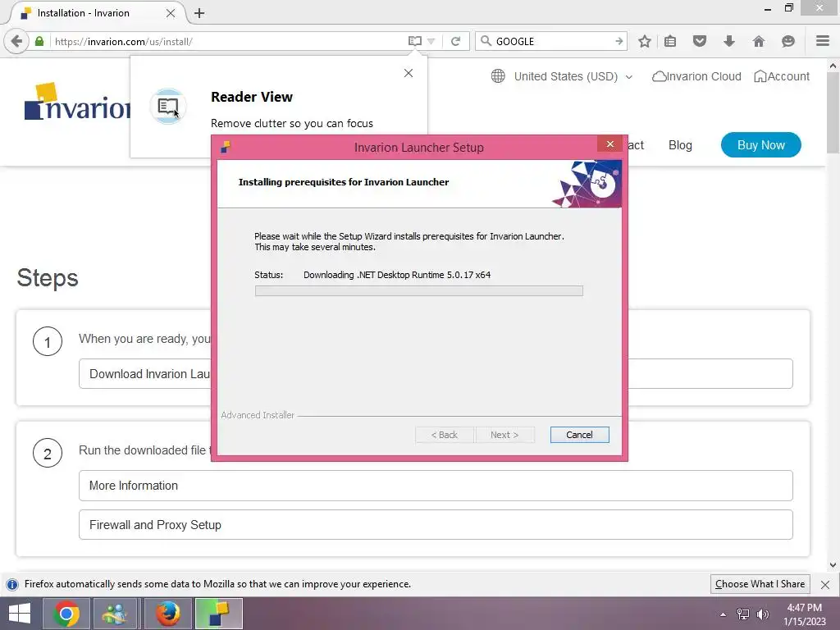This screenshot has width=840, height=630.
Task: Click the GOOGLE search input field
Action: [x=552, y=41]
